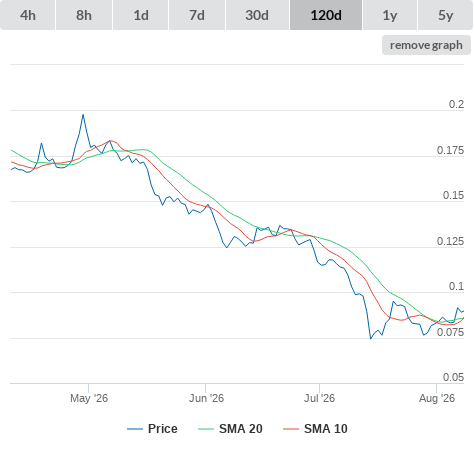Switch chart to 1y range
This screenshot has width=474, height=455.
(x=390, y=15)
